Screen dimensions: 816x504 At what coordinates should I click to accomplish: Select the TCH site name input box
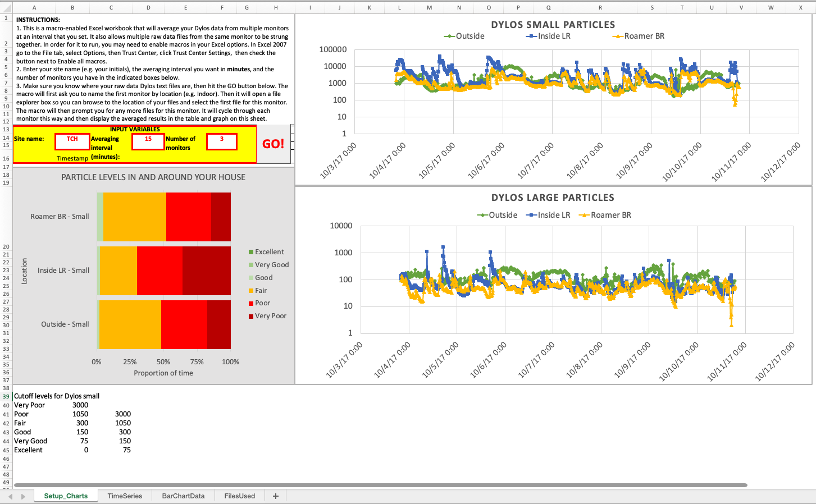pos(72,141)
